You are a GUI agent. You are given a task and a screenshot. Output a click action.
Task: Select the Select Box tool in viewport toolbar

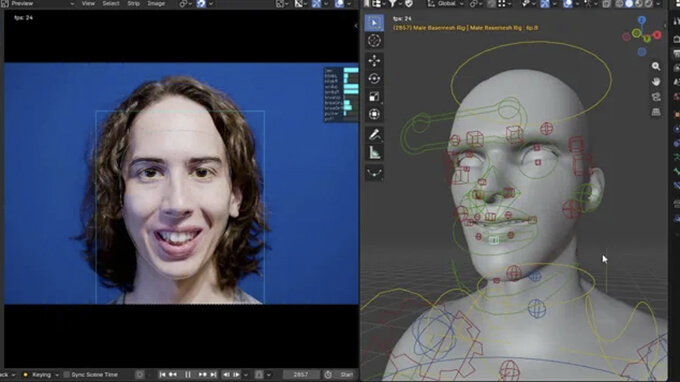(374, 23)
